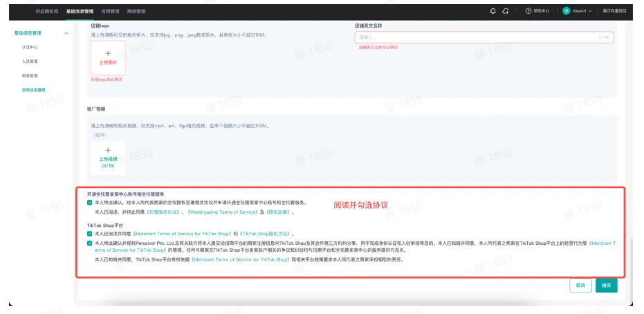This screenshot has height=314, width=644.
Task: Open the fourth top tab after 合同管理
Action: 136,12
